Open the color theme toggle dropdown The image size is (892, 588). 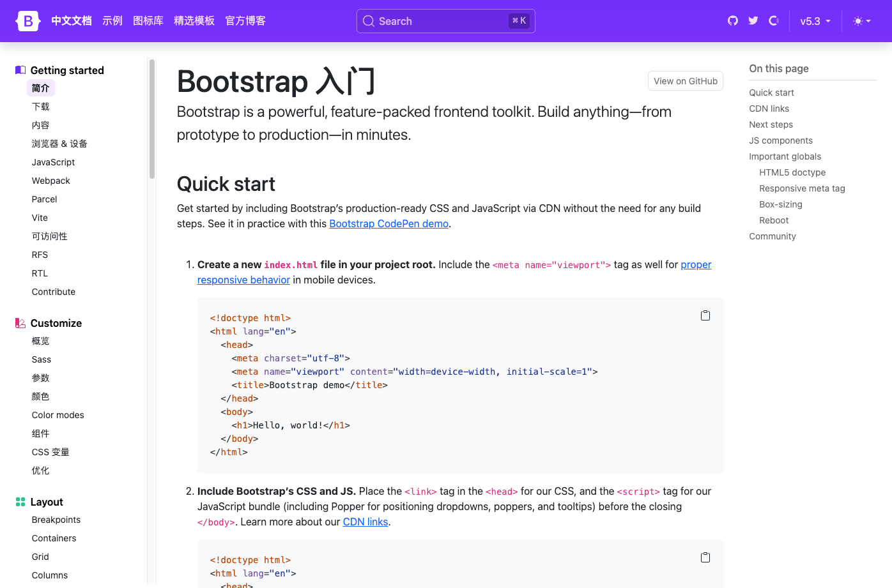coord(862,21)
